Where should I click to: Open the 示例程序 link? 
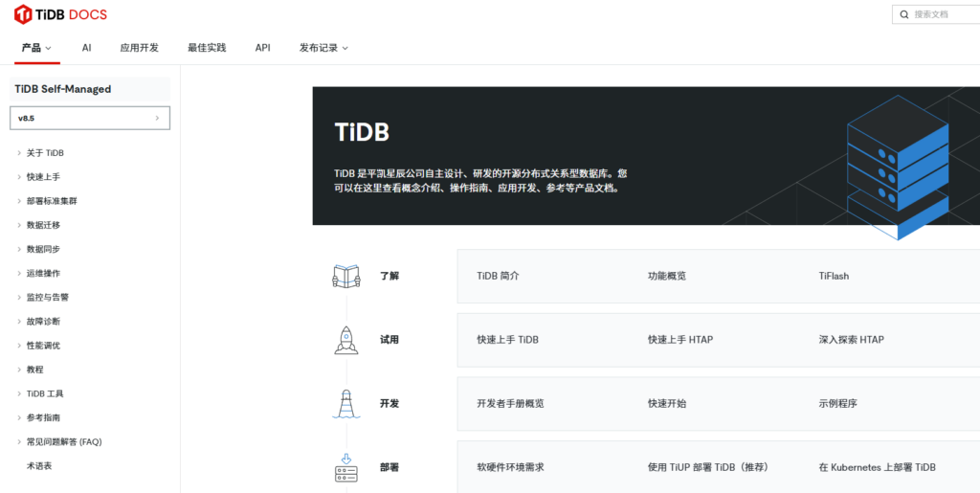pyautogui.click(x=838, y=404)
